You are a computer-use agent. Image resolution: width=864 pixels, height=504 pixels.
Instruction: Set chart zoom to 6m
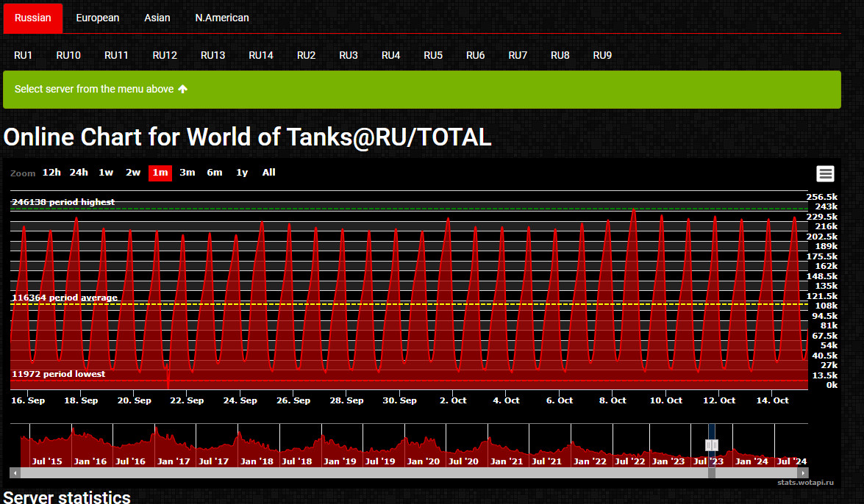pyautogui.click(x=215, y=173)
